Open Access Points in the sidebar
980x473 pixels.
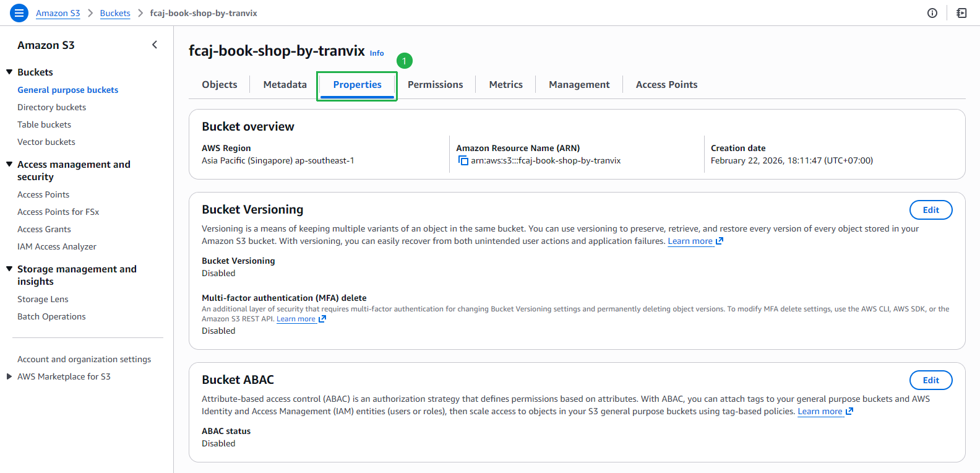43,194
